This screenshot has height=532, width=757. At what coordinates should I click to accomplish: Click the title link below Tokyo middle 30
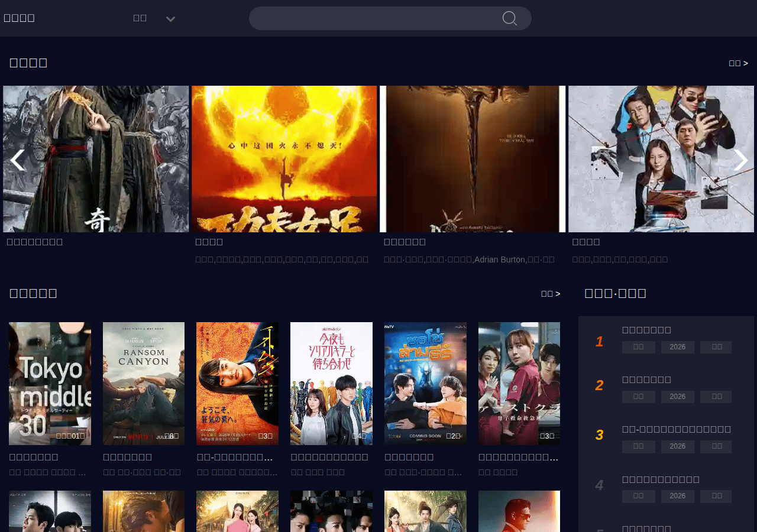coord(34,457)
